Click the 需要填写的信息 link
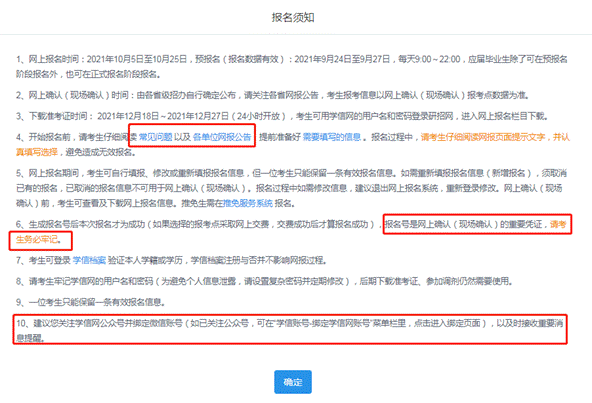The height and width of the screenshot is (403, 592). pos(332,137)
